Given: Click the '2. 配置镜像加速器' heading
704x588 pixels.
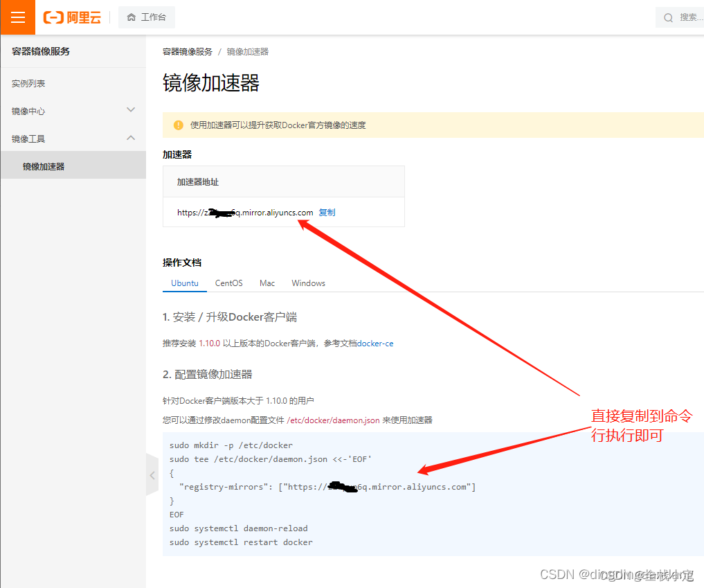Looking at the screenshot, I should (x=208, y=374).
